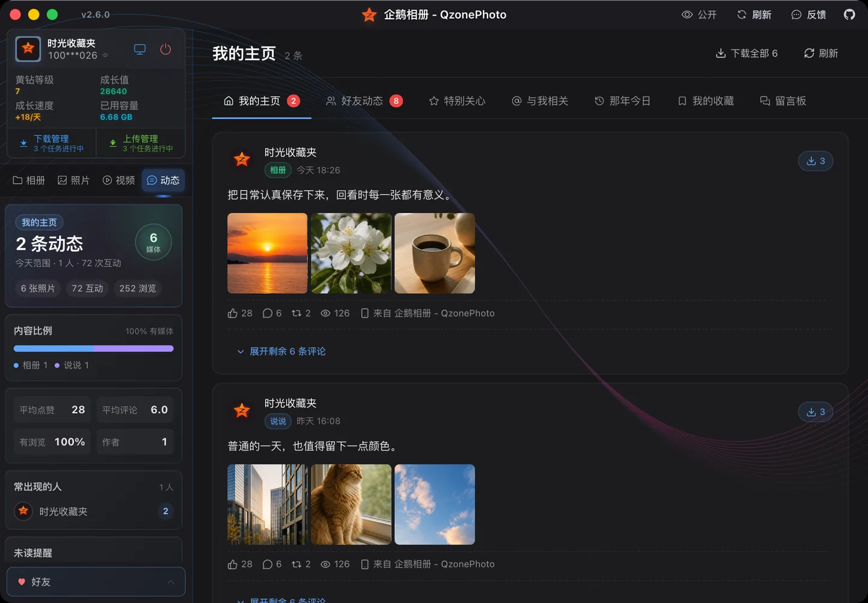Select 时光收藏夹 under 常出现的人
The width and height of the screenshot is (868, 603).
[x=93, y=511]
